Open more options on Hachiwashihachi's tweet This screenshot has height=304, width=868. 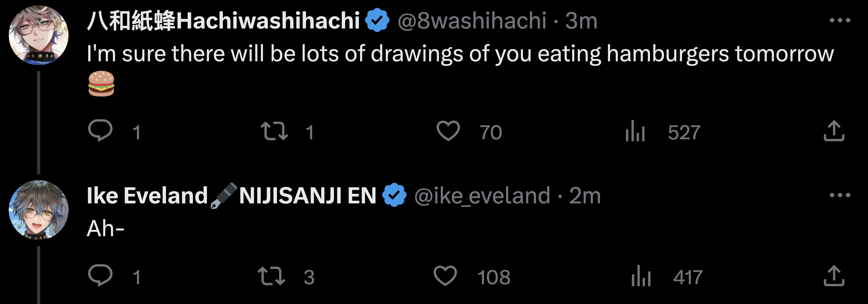[x=840, y=20]
